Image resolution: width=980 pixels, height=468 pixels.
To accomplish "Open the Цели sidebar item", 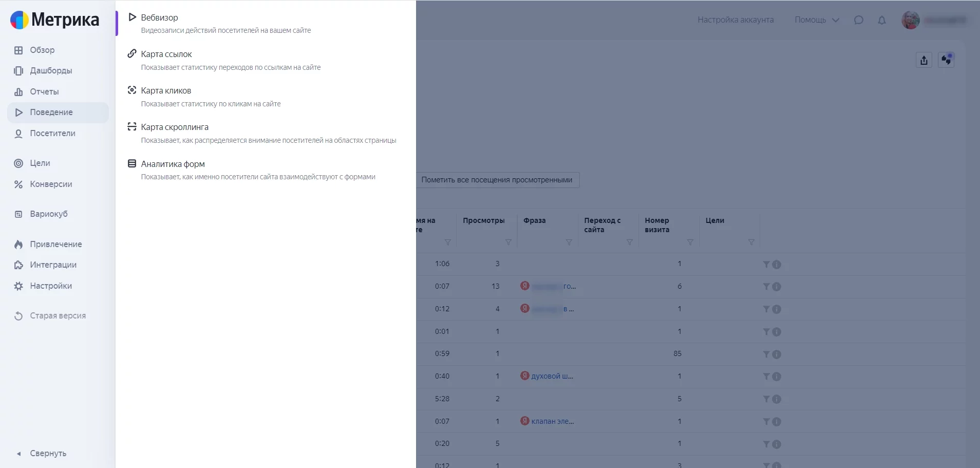I will point(40,163).
